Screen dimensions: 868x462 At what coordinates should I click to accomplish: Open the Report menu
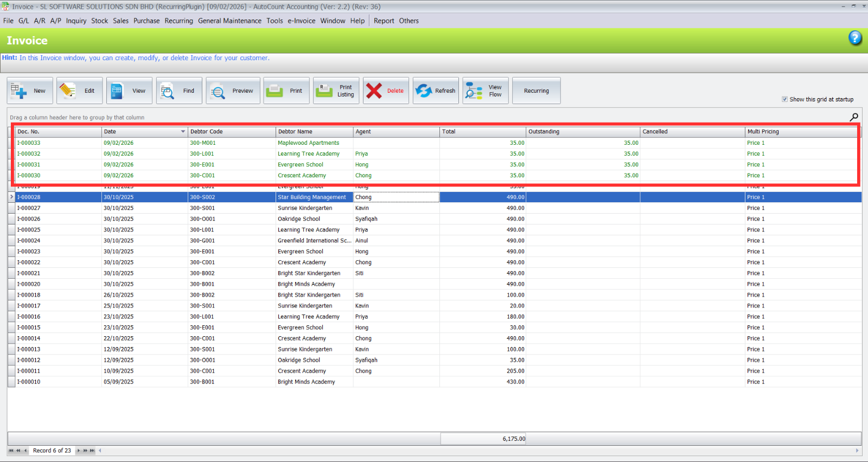(x=384, y=21)
